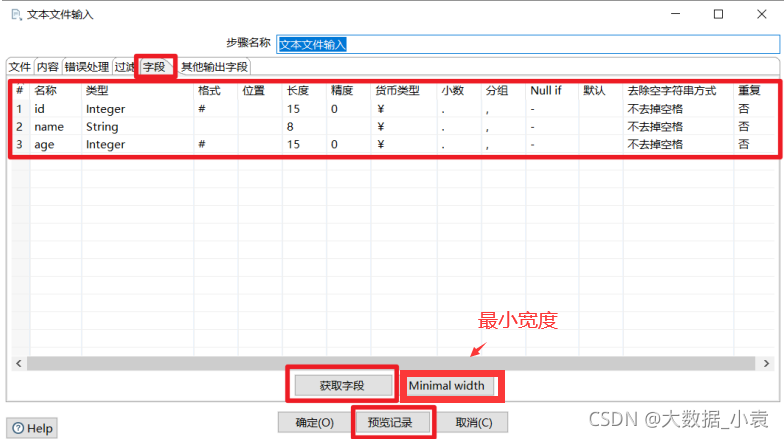Click the 获取字段 button
Image resolution: width=784 pixels, height=439 pixels.
pos(342,386)
